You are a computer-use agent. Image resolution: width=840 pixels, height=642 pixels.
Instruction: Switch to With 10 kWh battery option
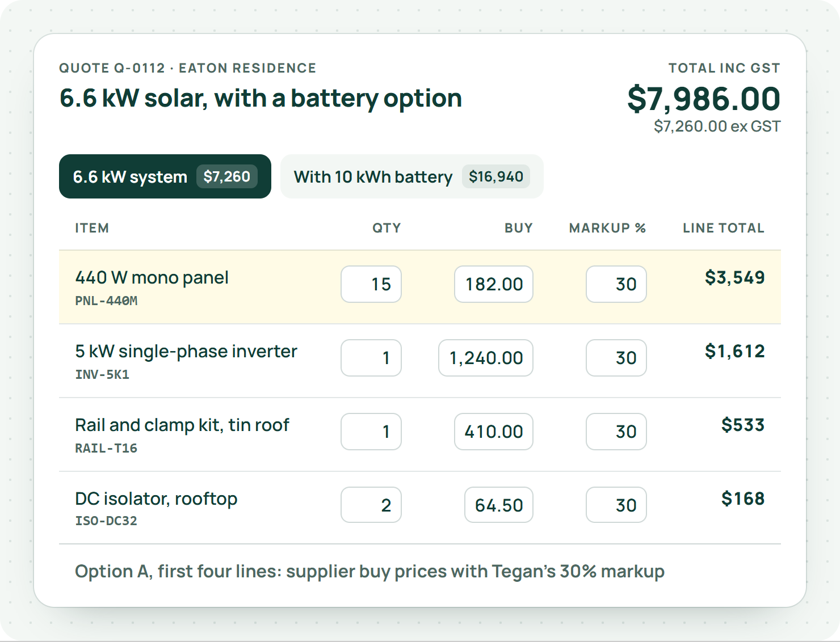coord(411,176)
